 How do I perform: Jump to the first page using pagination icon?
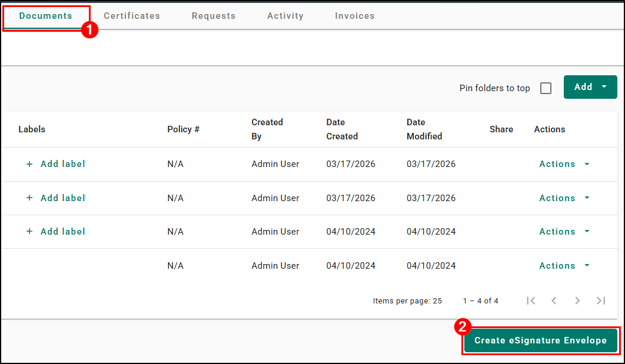tap(531, 300)
